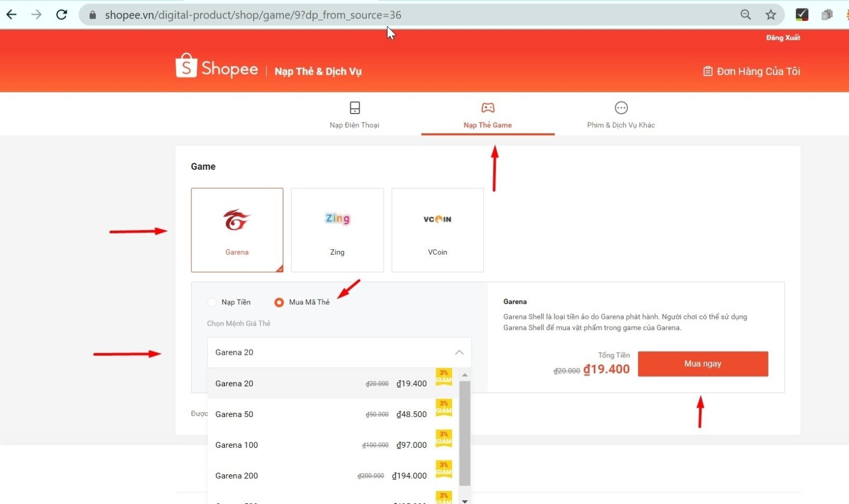Click the Game section heading
This screenshot has height=504, width=849.
point(203,167)
